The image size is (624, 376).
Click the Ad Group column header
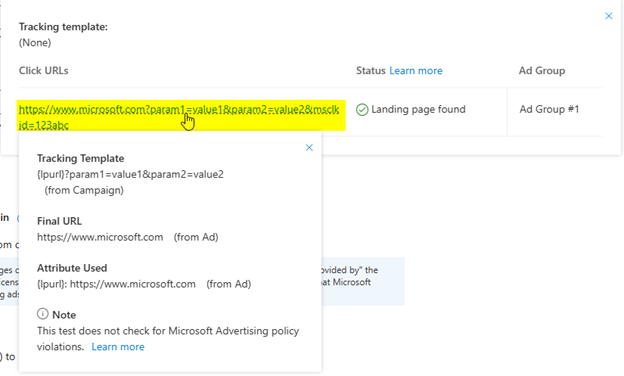click(x=542, y=70)
